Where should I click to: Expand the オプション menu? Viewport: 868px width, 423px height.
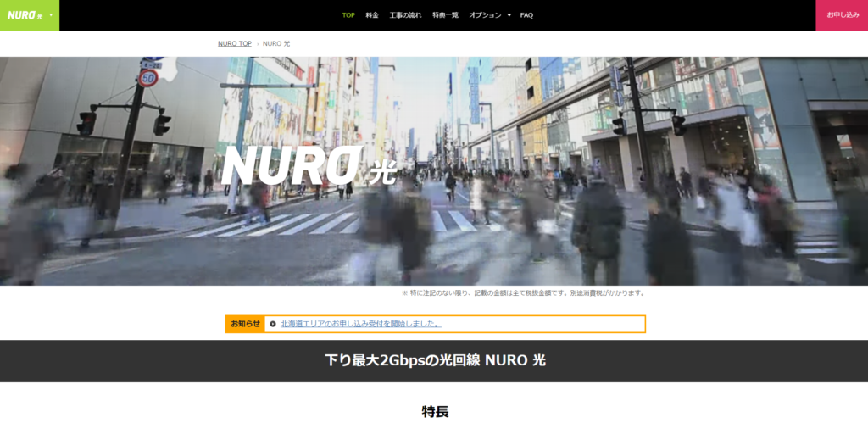pyautogui.click(x=490, y=15)
